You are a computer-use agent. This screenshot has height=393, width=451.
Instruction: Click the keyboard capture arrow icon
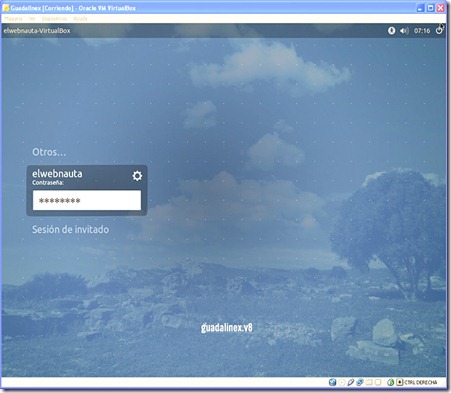coord(399,382)
